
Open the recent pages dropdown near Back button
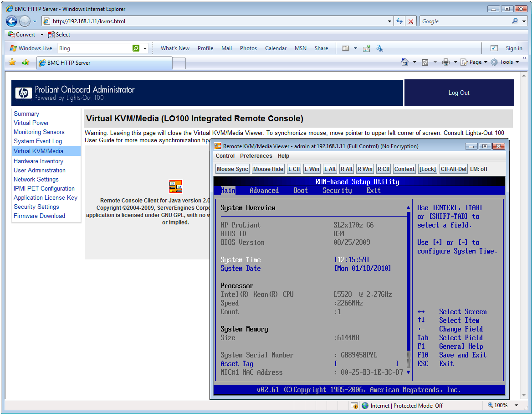(35, 21)
